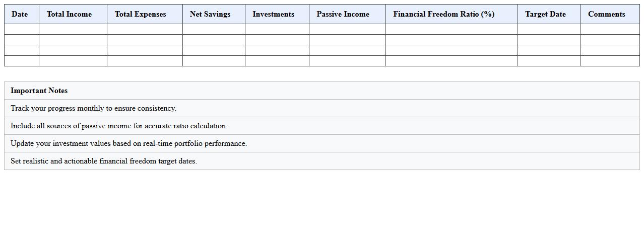Select third-row cell under Passive Income
This screenshot has width=644, height=252.
click(x=347, y=50)
